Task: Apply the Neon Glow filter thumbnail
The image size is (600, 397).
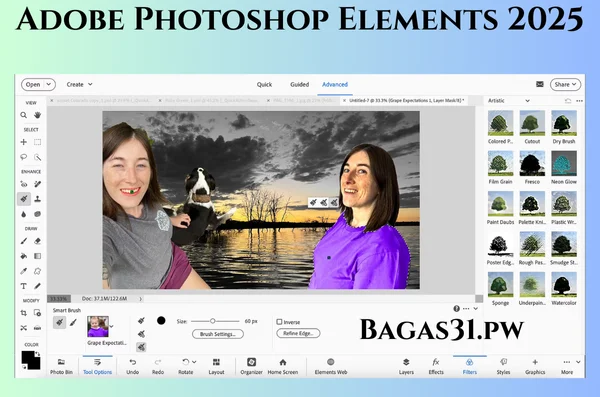Action: pos(564,163)
